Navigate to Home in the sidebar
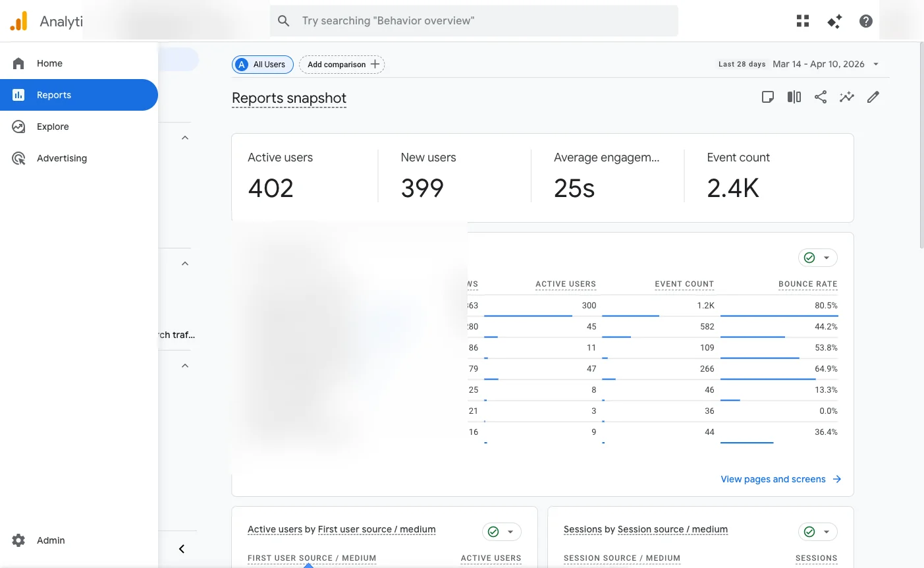This screenshot has height=568, width=924. (49, 63)
